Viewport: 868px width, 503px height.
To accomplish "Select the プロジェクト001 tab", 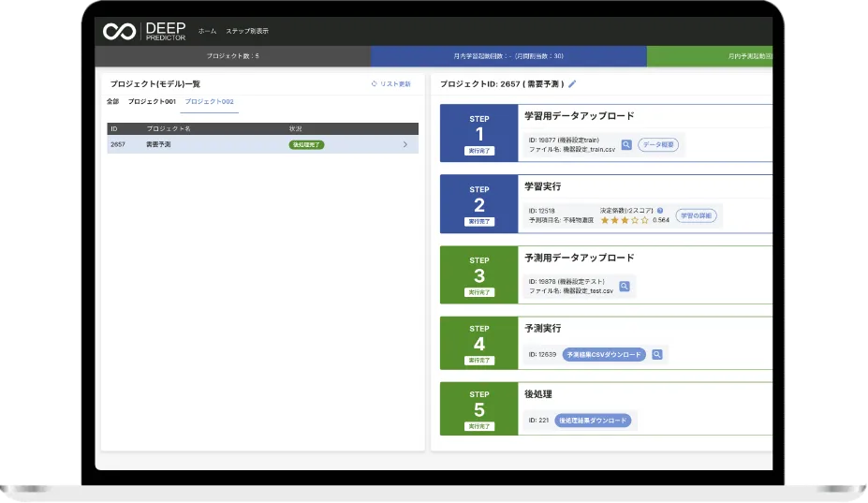I will (152, 101).
